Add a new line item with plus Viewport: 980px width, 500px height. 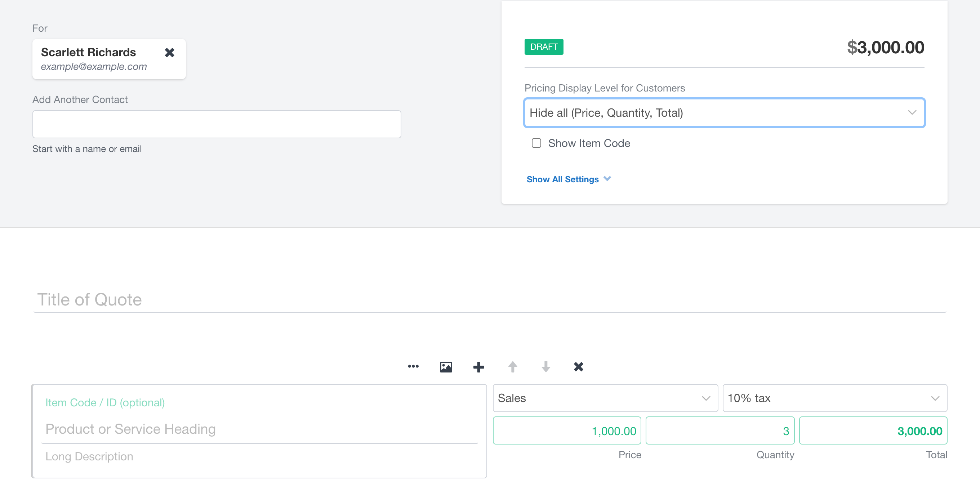click(x=478, y=367)
